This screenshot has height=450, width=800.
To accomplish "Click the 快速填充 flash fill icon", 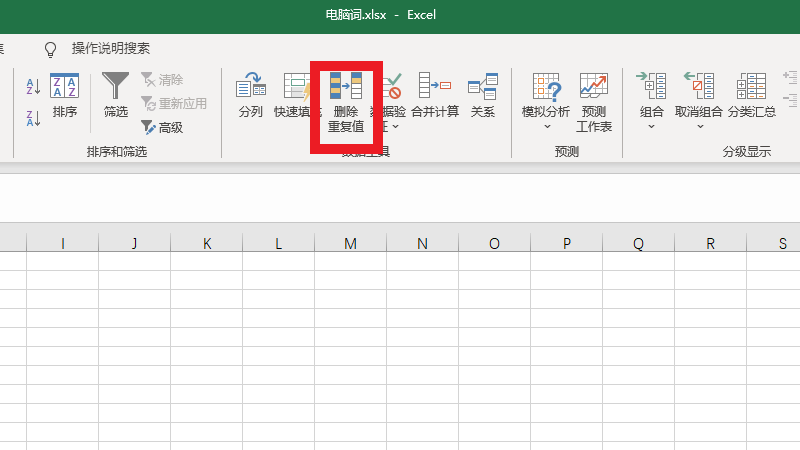I will pyautogui.click(x=296, y=86).
